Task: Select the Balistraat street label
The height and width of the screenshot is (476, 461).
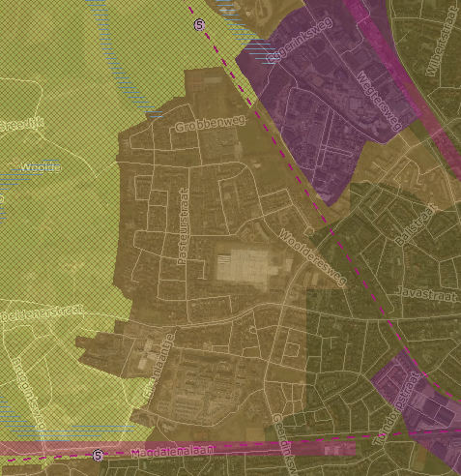Action: 416,224
